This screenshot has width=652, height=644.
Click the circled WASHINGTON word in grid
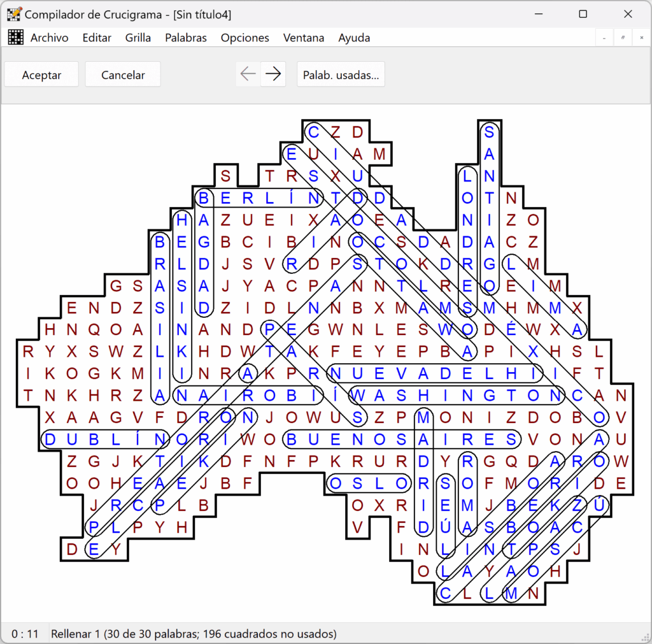click(x=457, y=395)
